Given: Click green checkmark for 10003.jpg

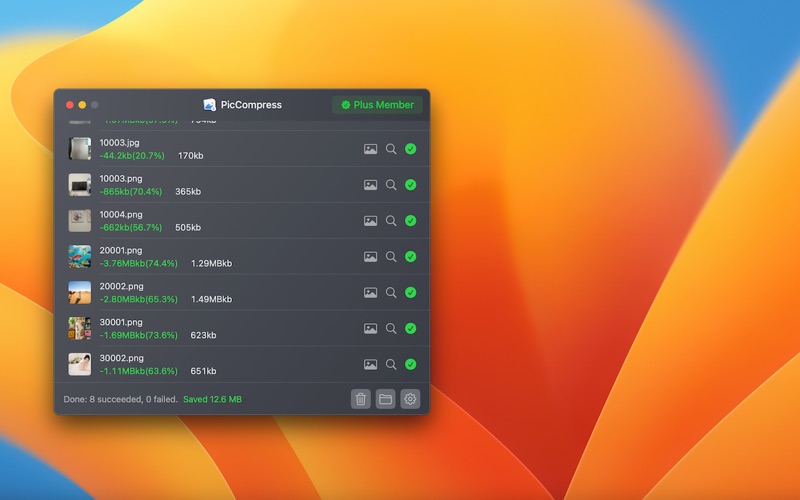Looking at the screenshot, I should (411, 149).
